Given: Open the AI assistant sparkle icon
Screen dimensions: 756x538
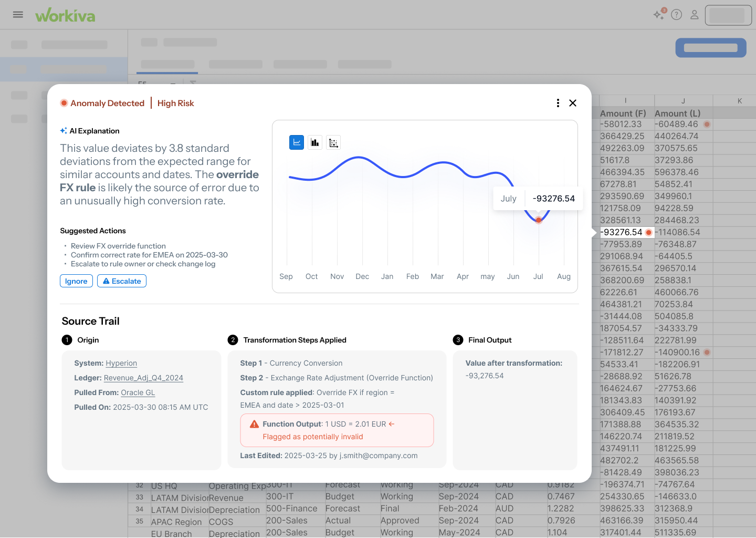Looking at the screenshot, I should click(658, 15).
